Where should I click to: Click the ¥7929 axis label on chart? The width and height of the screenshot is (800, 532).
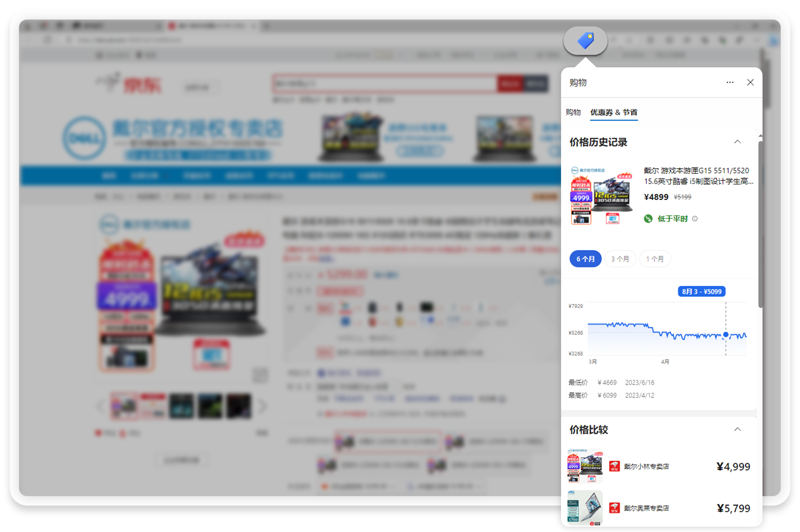coord(575,306)
